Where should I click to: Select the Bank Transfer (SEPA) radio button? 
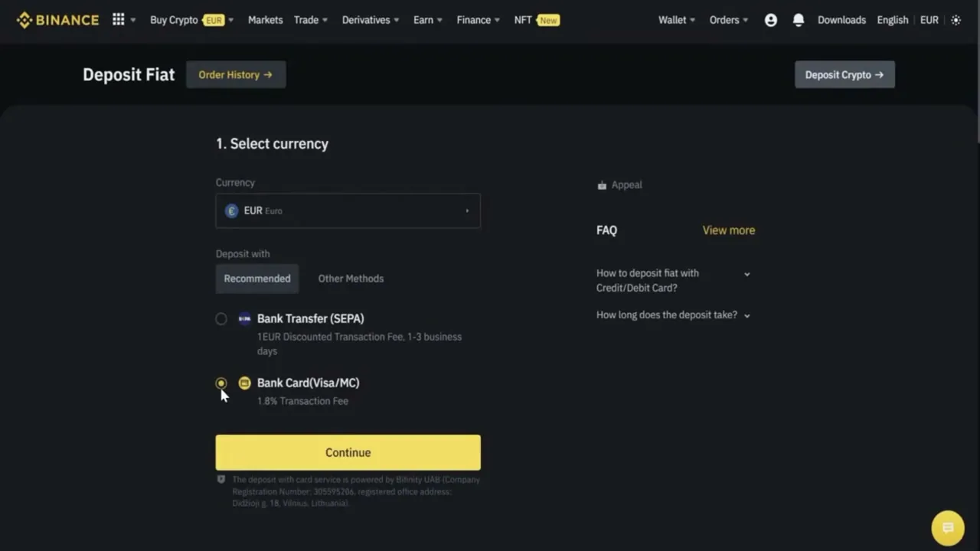[221, 318]
